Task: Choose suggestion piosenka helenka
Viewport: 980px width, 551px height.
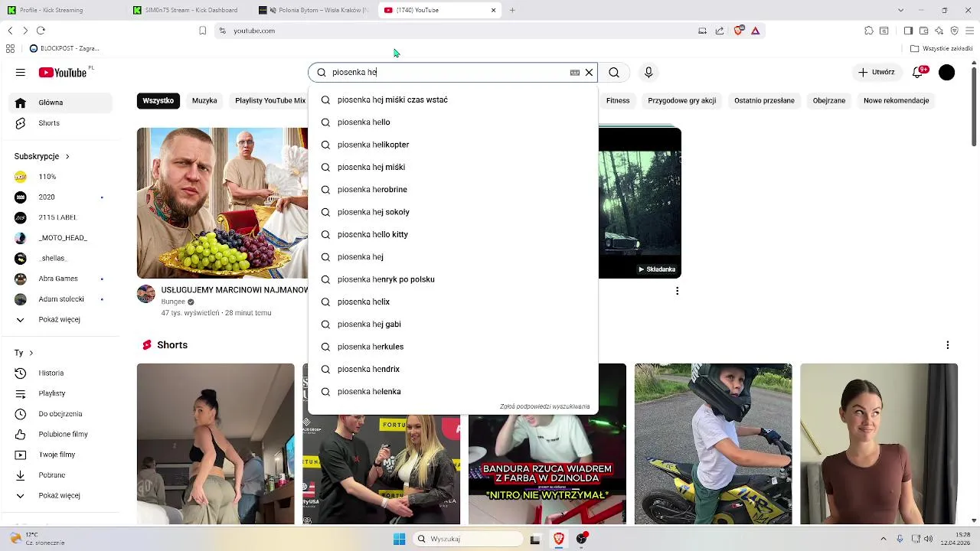Action: pyautogui.click(x=452, y=392)
